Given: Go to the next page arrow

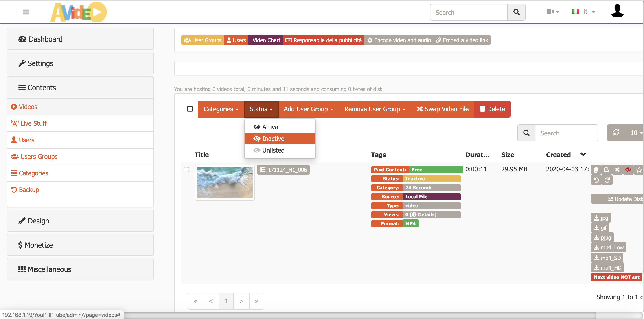Looking at the screenshot, I should [x=241, y=301].
